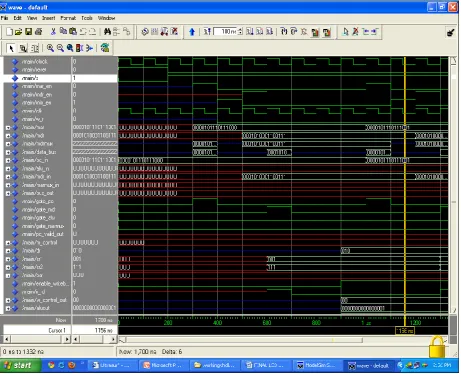The width and height of the screenshot is (461, 374).
Task: Open the Window menu
Action: (x=106, y=18)
